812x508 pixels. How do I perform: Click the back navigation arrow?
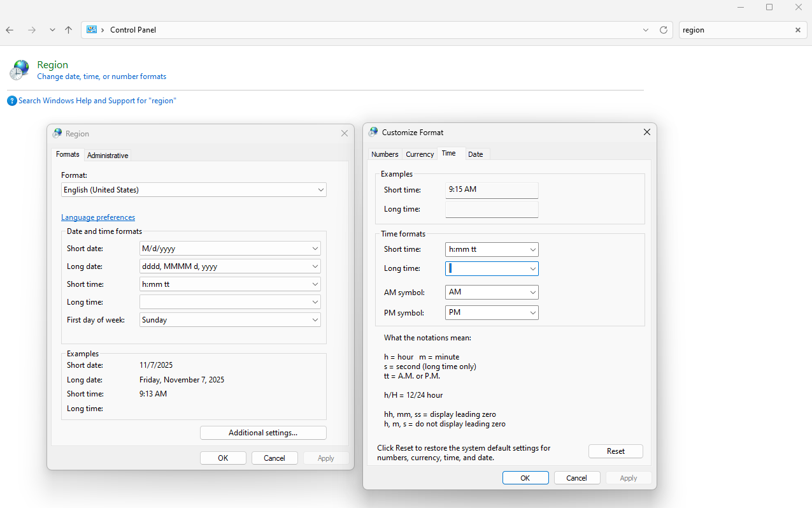click(x=10, y=30)
